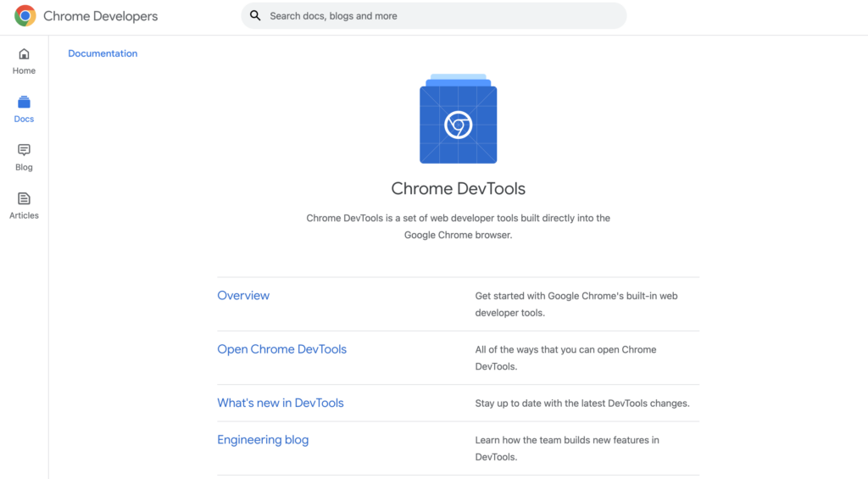Click the Documentation breadcrumb link
This screenshot has height=479, width=868.
(x=103, y=53)
